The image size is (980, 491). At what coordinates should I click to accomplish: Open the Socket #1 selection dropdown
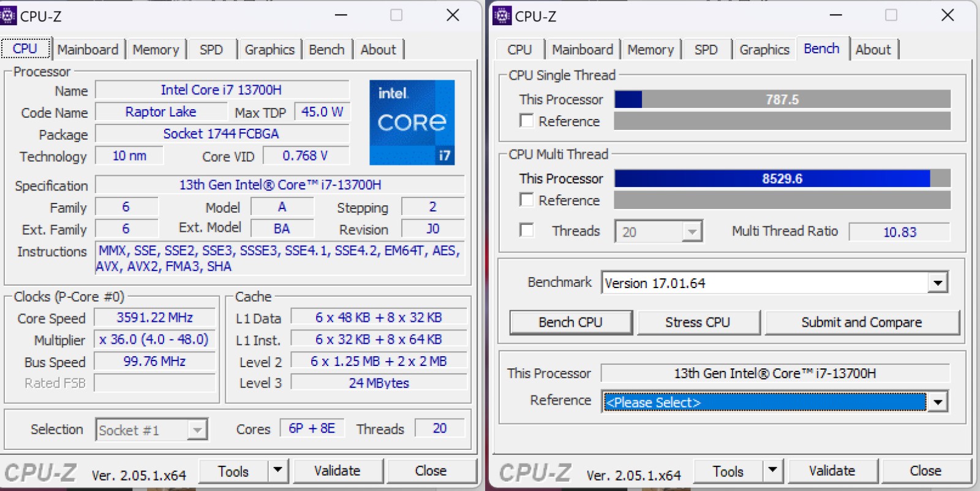tap(197, 430)
